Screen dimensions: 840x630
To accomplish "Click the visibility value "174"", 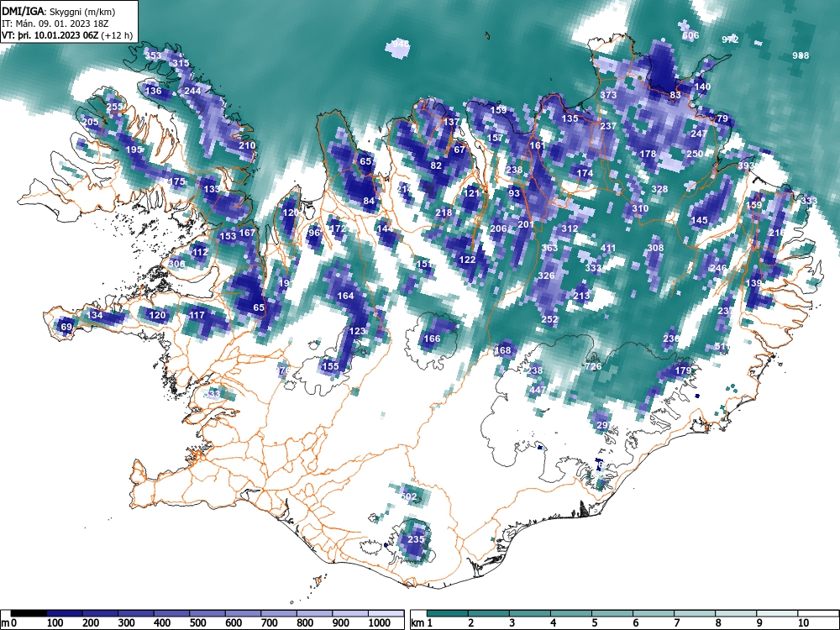I will click(585, 173).
